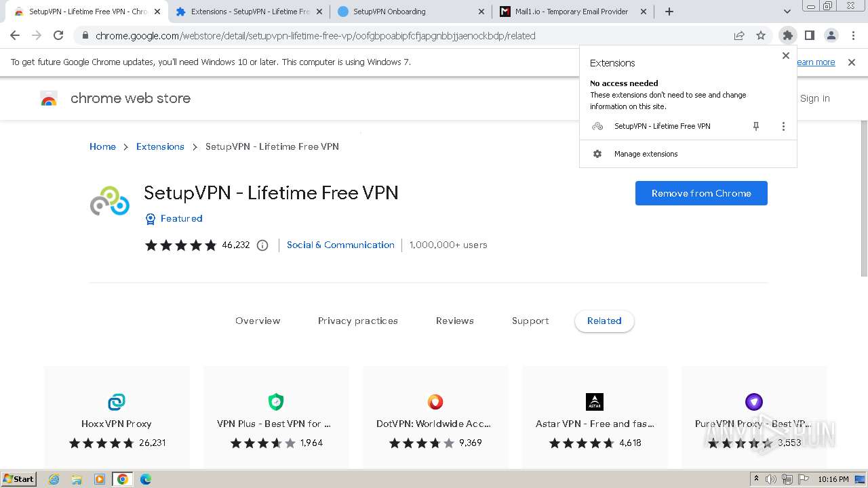Open more options for SetupVPN extension
Screen dimensions: 868x488
(783, 126)
